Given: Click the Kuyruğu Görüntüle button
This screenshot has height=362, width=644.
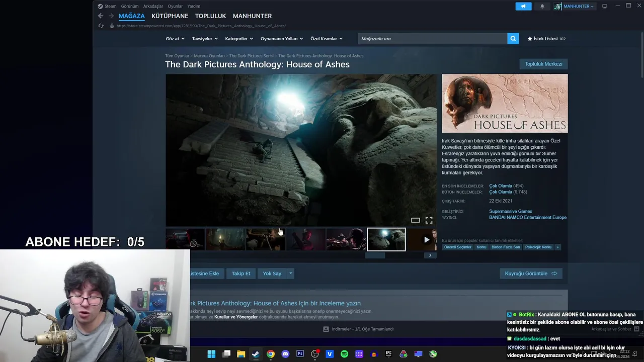Looking at the screenshot, I should click(x=531, y=274).
